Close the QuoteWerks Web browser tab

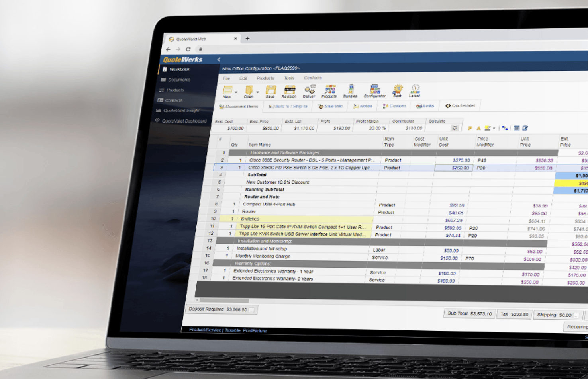point(235,39)
